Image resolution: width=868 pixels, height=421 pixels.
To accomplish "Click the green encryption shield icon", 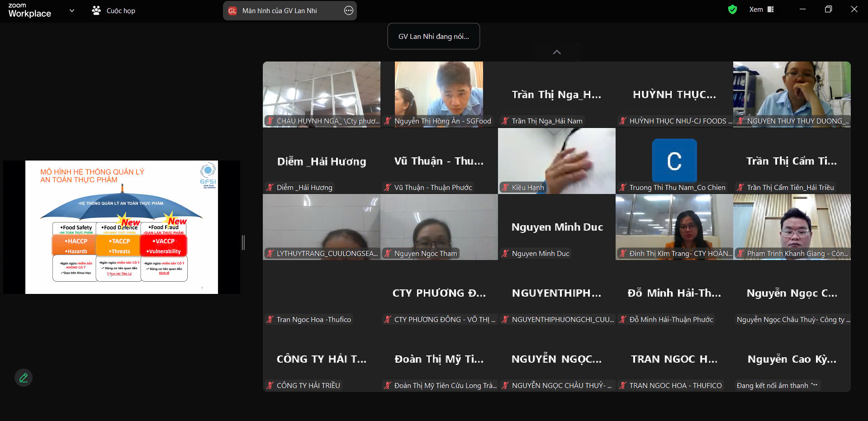I will click(x=732, y=9).
